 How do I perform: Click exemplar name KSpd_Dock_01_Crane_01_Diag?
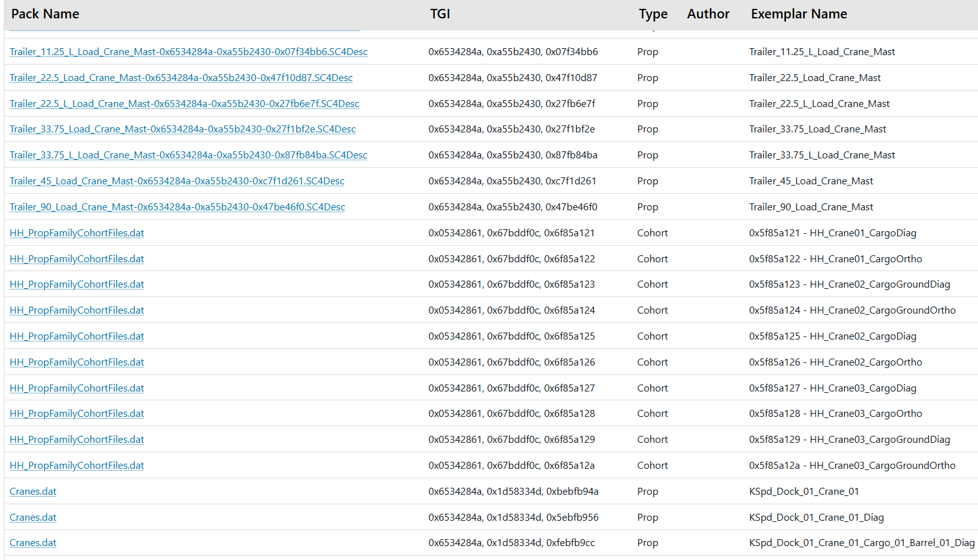(x=816, y=518)
